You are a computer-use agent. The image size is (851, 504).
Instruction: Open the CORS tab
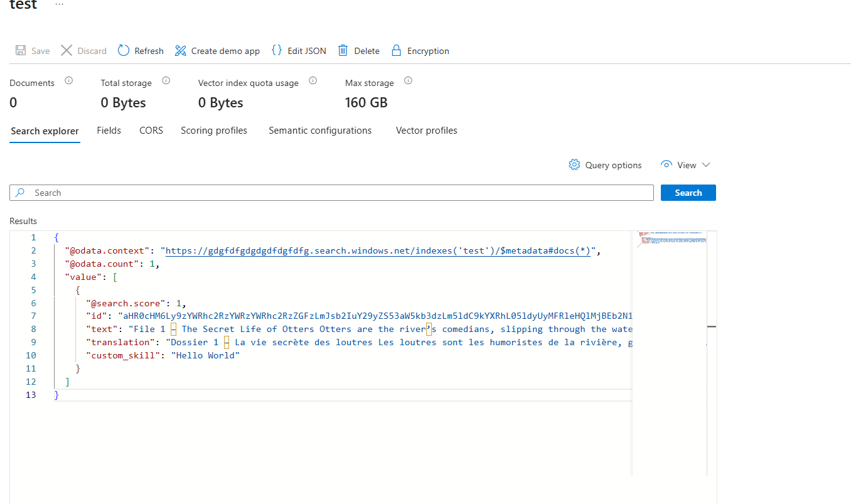coord(151,131)
